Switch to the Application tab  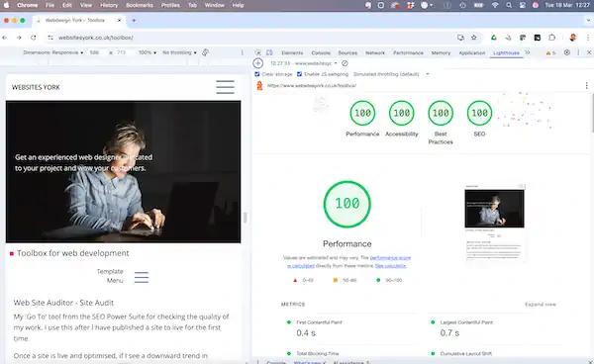pos(471,53)
